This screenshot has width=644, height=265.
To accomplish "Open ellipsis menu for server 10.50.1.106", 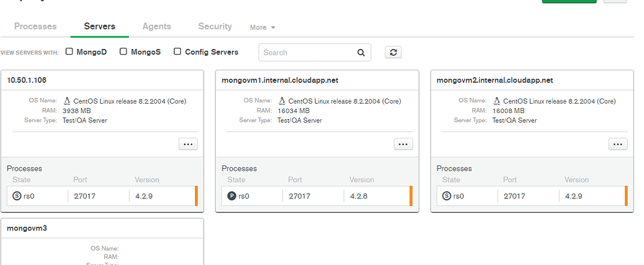I will [188, 144].
